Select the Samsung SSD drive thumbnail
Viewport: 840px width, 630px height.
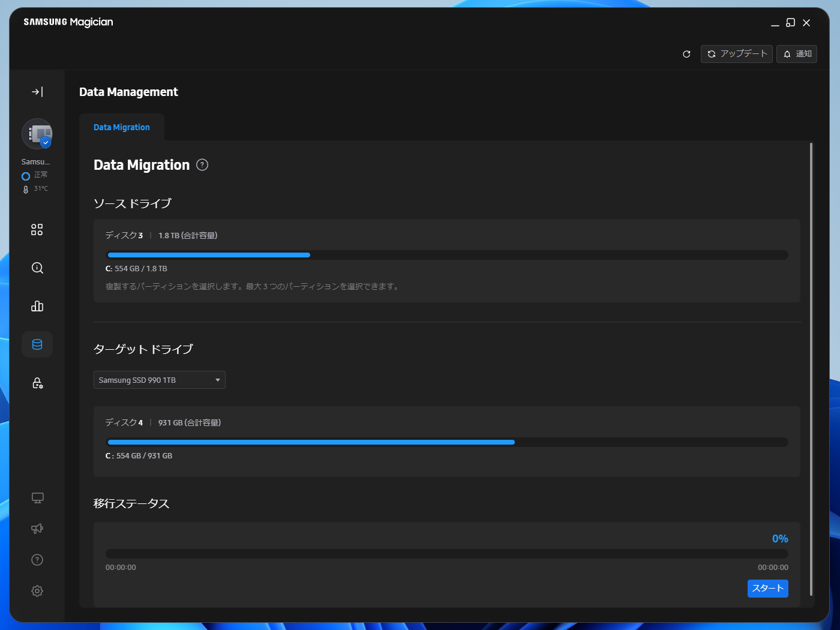(x=37, y=134)
